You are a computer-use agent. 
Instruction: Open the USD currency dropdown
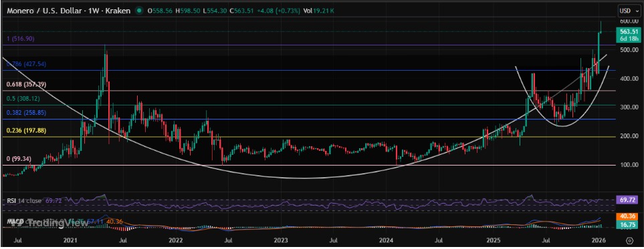pyautogui.click(x=630, y=11)
